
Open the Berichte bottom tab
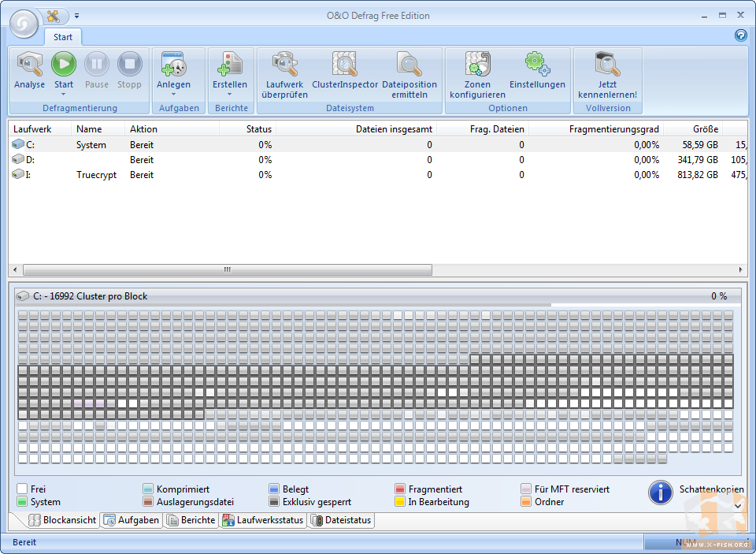[191, 520]
